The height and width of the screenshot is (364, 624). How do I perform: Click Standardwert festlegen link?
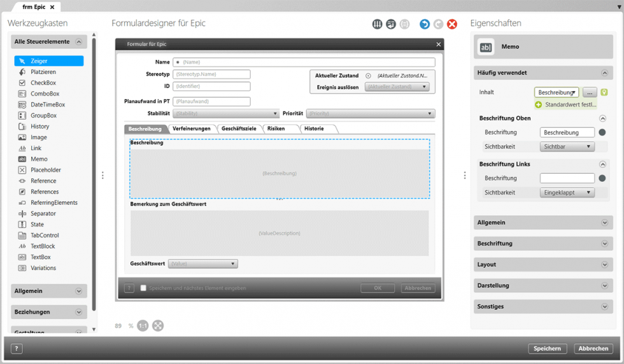(x=566, y=104)
